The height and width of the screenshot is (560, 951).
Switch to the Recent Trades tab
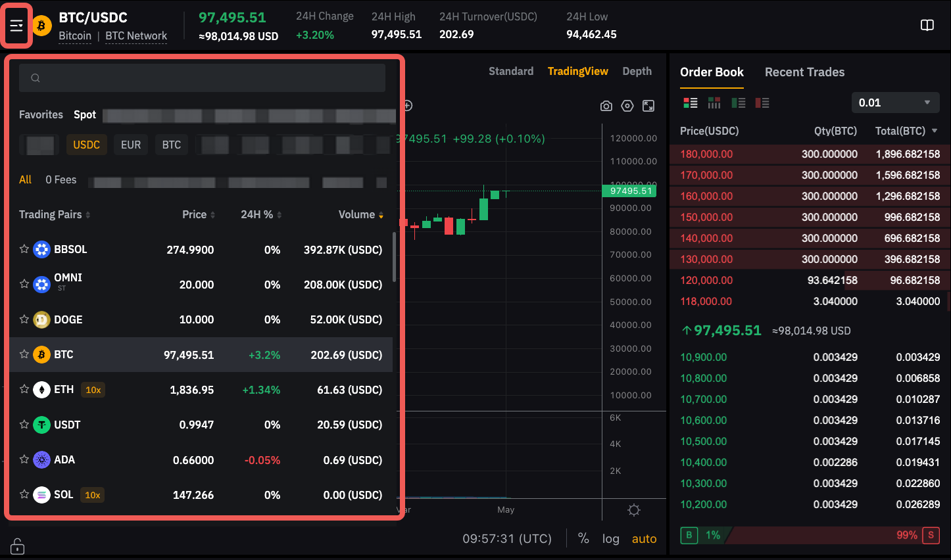(804, 72)
